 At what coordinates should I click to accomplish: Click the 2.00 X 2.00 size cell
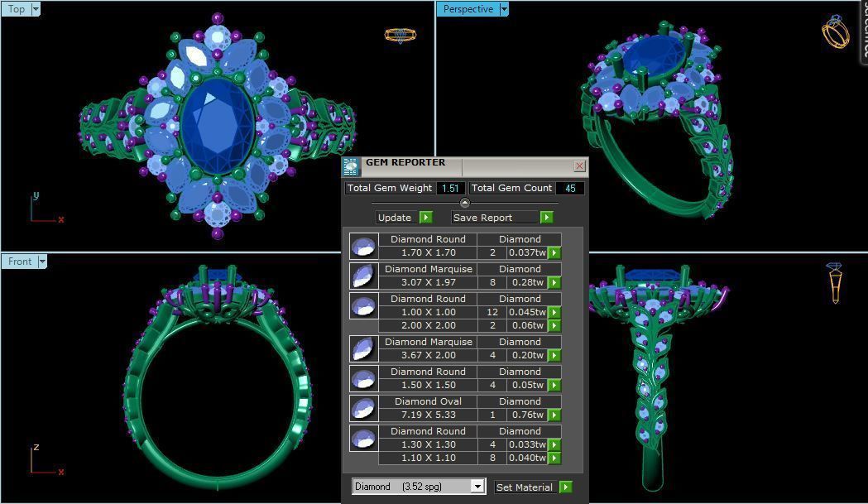coord(428,326)
